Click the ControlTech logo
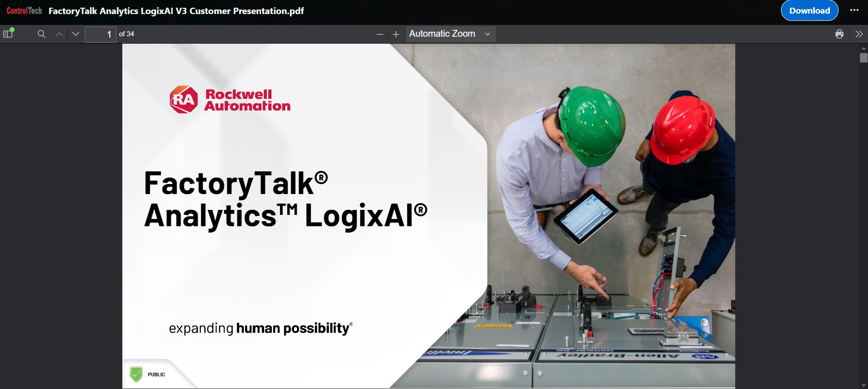This screenshot has width=868, height=389. (24, 10)
